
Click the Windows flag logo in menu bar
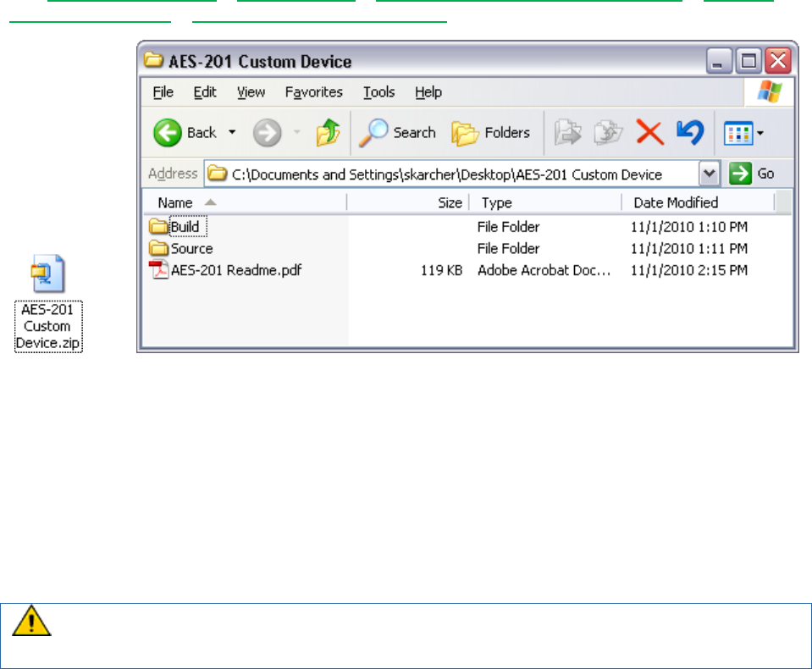tap(769, 92)
